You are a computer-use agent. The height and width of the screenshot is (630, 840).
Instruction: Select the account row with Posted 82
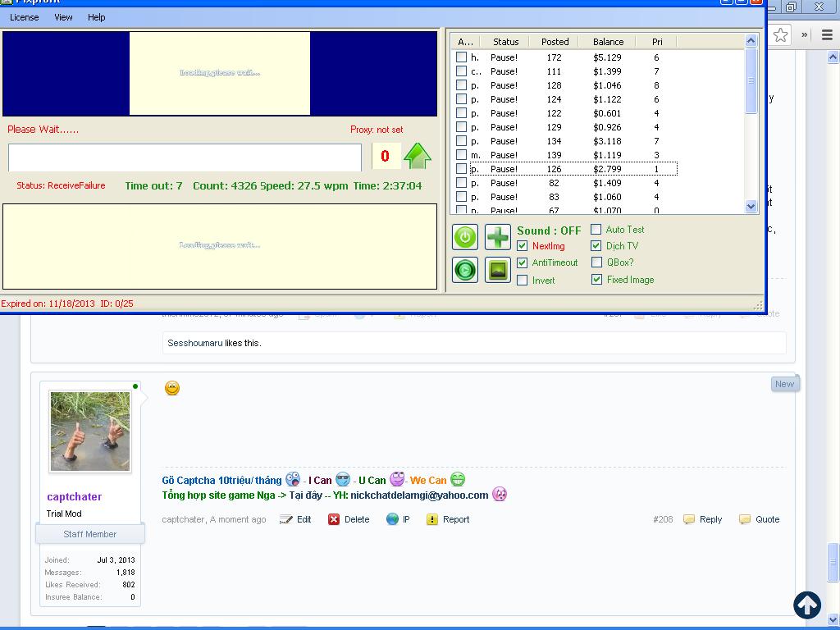pyautogui.click(x=568, y=183)
